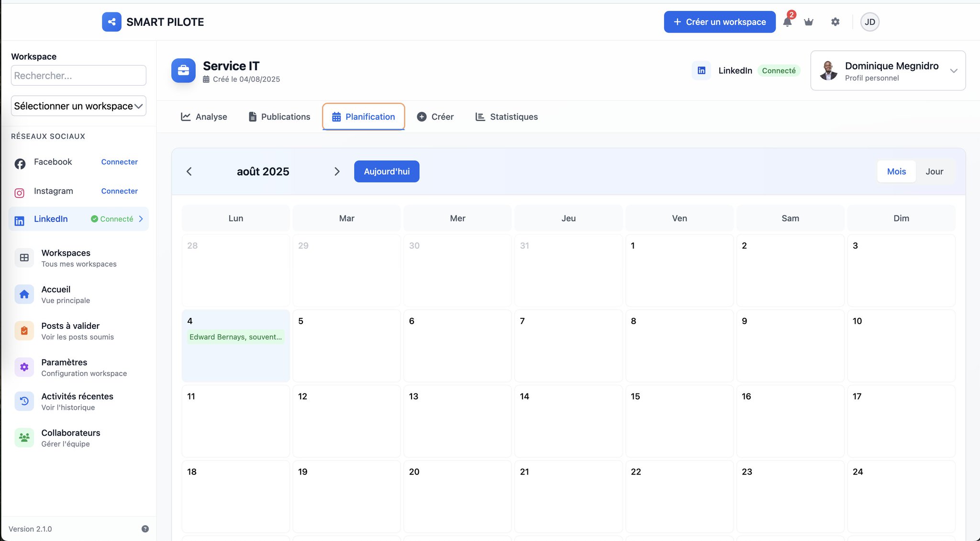Open the notifications bell
The height and width of the screenshot is (541, 980).
(787, 22)
